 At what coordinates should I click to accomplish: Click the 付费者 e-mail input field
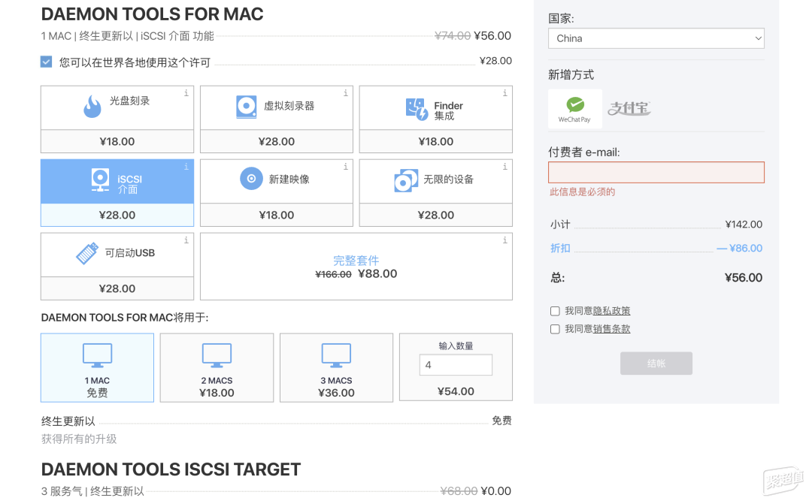pyautogui.click(x=656, y=172)
